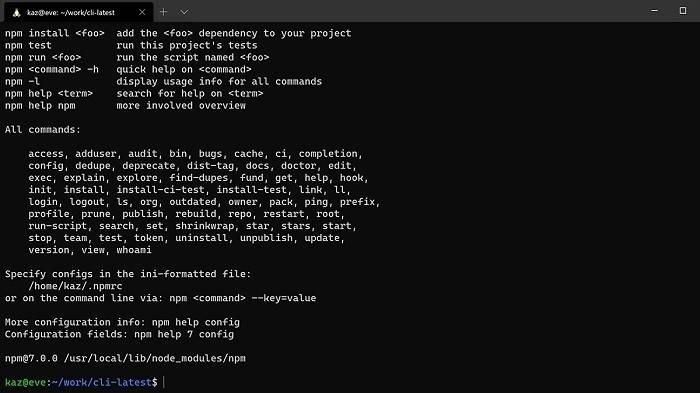The height and width of the screenshot is (393, 700).
Task: Click the All commands: heading
Action: click(x=43, y=130)
